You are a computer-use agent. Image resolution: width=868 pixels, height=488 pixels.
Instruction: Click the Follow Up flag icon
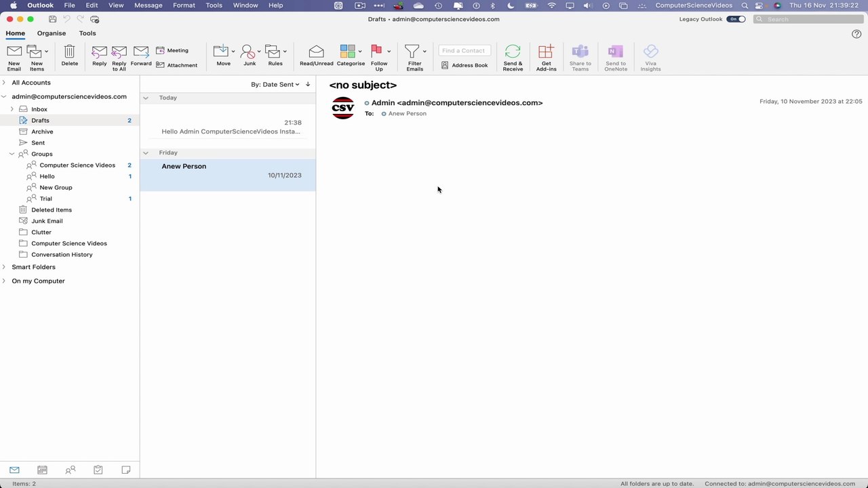pos(376,52)
